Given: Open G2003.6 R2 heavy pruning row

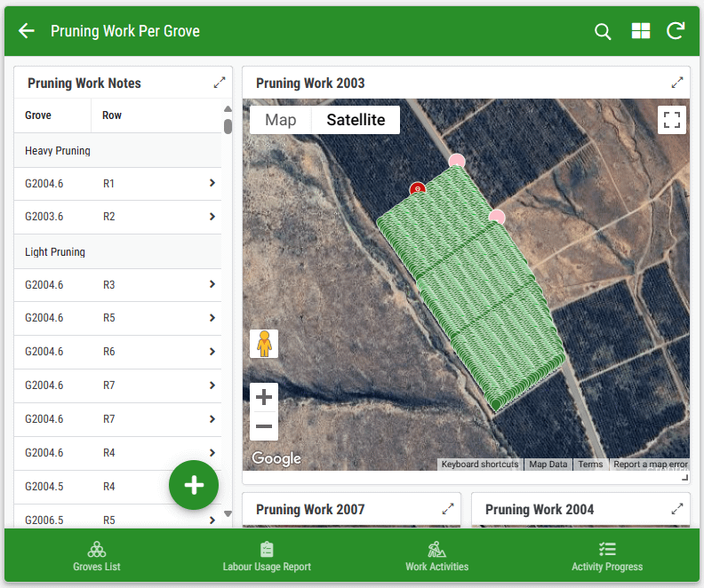Looking at the screenshot, I should [117, 217].
